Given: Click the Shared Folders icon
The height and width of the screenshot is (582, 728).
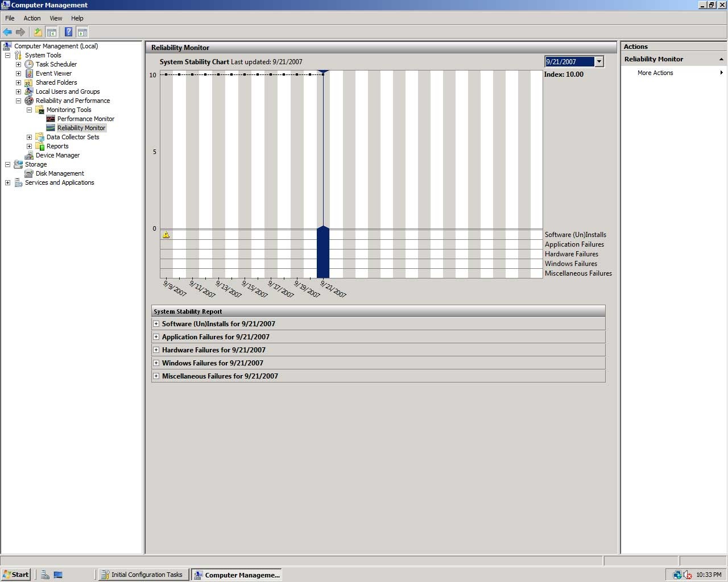Looking at the screenshot, I should tap(29, 82).
